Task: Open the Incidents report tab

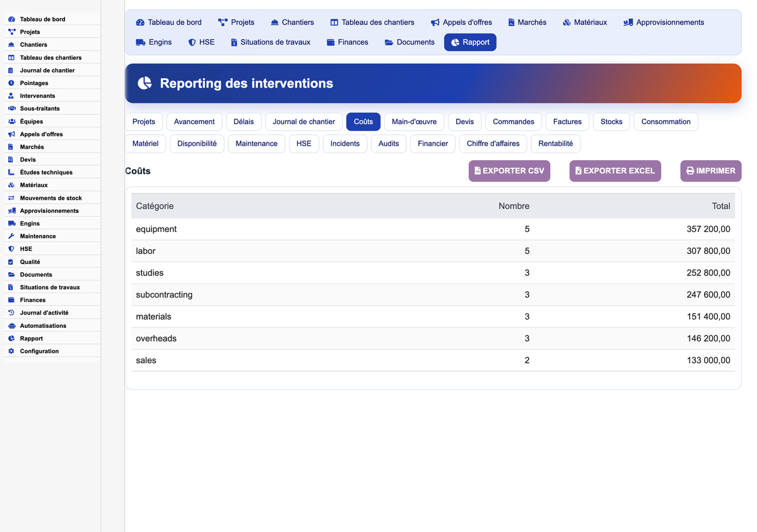Action: click(345, 144)
